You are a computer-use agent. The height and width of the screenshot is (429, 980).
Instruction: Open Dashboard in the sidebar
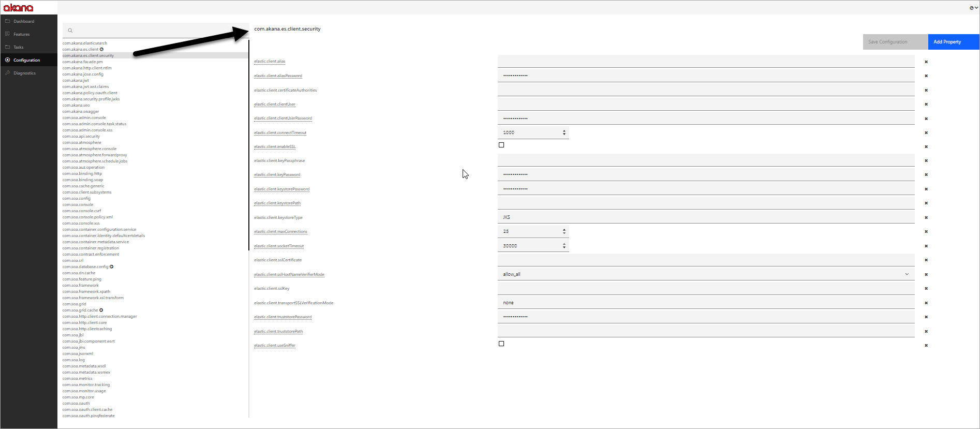24,21
